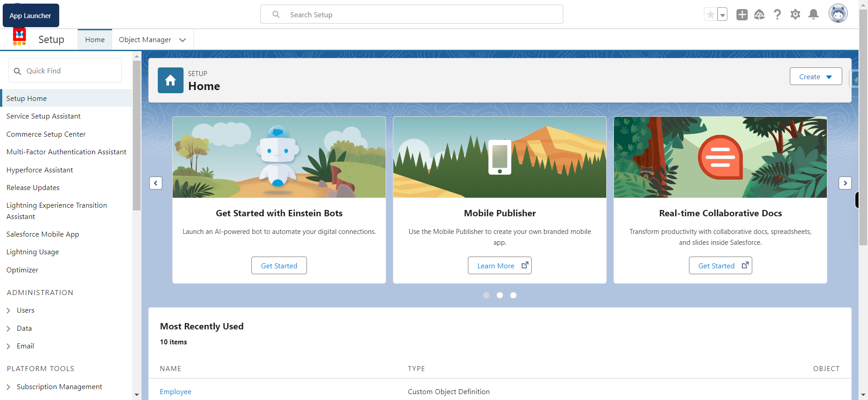Image resolution: width=868 pixels, height=400 pixels.
Task: Click the sidebar scrollbar thumb
Action: pyautogui.click(x=137, y=136)
